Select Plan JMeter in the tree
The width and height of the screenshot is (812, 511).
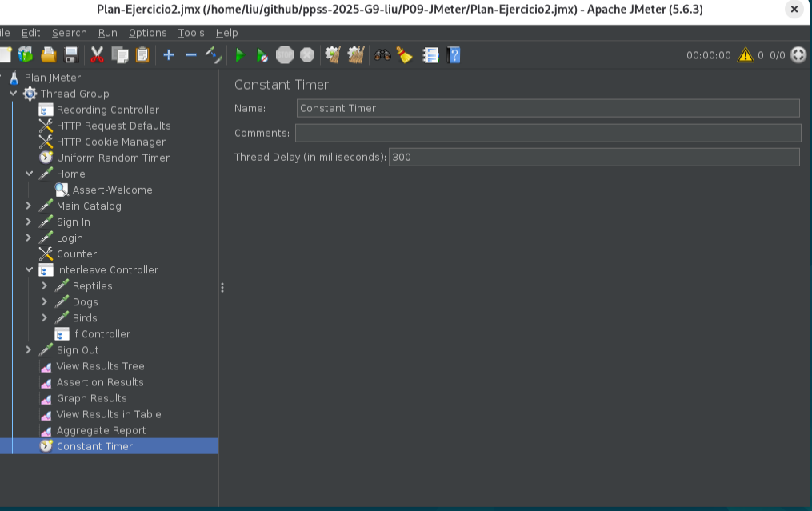[x=52, y=78]
